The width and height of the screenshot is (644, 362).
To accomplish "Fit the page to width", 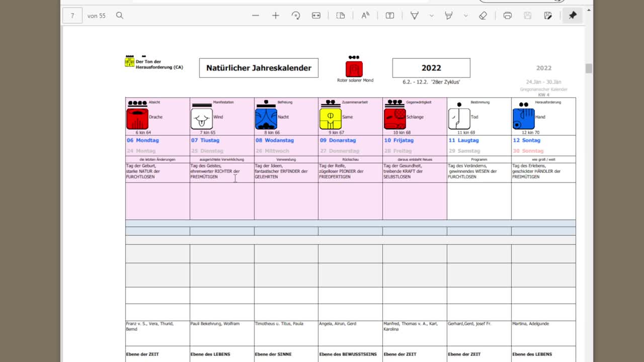I will 316,16.
